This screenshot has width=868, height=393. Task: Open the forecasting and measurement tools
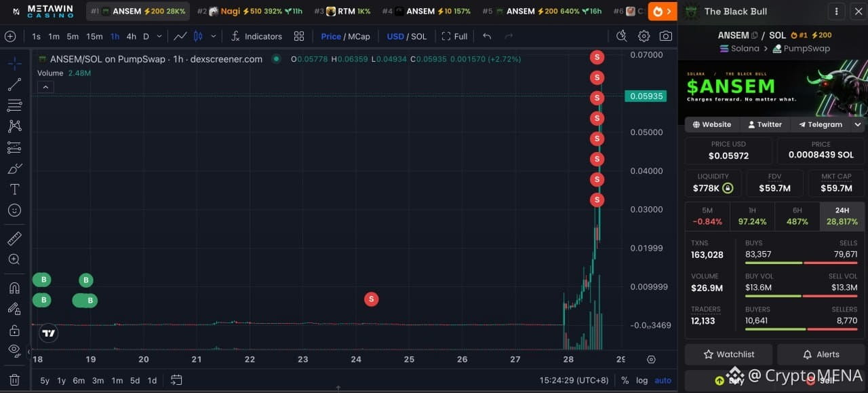[14, 147]
